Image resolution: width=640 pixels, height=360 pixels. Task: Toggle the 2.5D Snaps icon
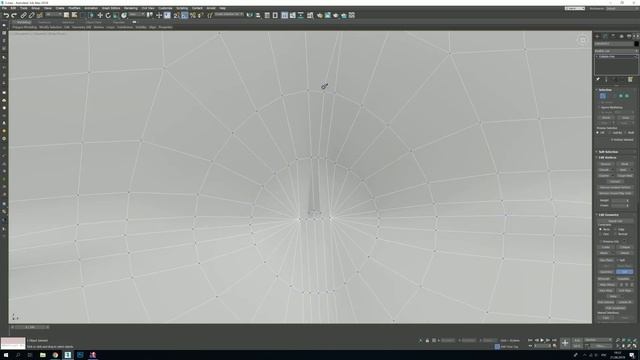point(176,15)
